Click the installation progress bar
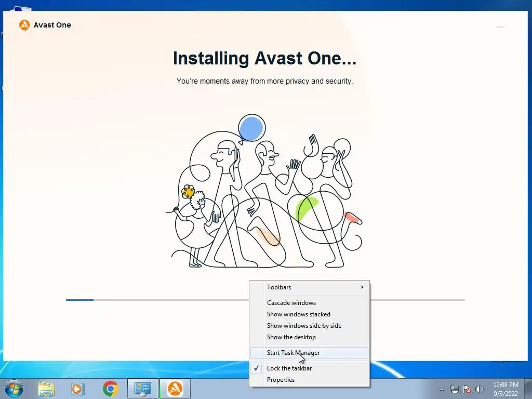Screen dimensions: 532x399 click(x=265, y=300)
